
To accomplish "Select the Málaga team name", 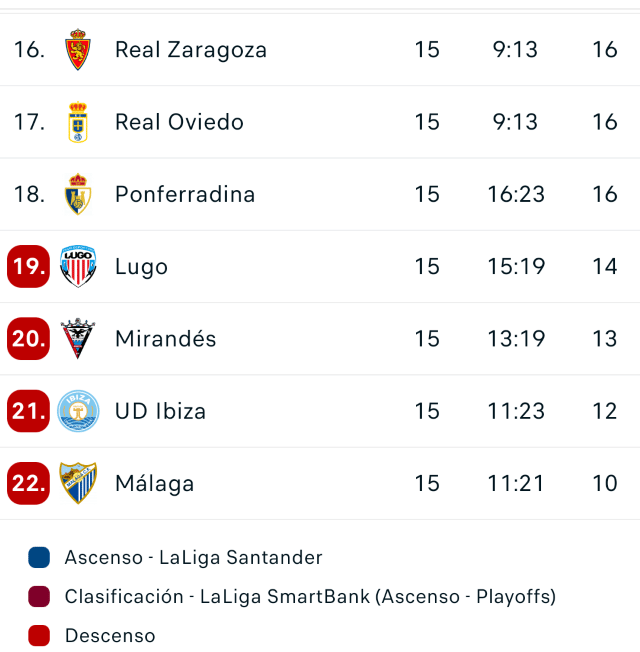I will tap(154, 484).
